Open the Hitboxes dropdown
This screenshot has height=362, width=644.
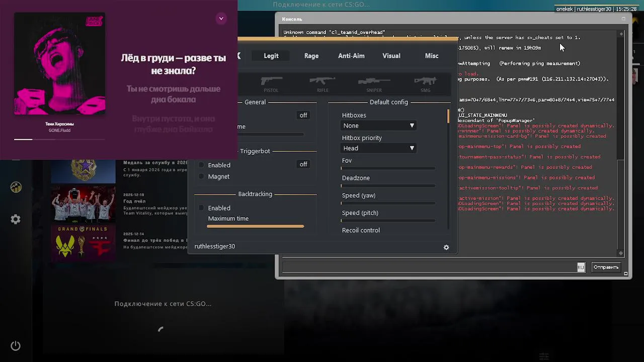click(x=378, y=126)
